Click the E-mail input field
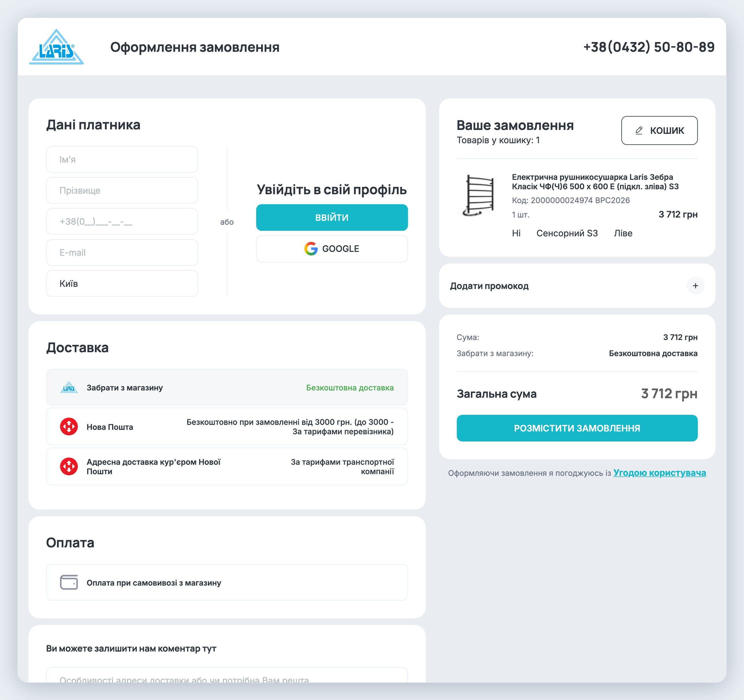744x700 pixels. click(x=122, y=253)
